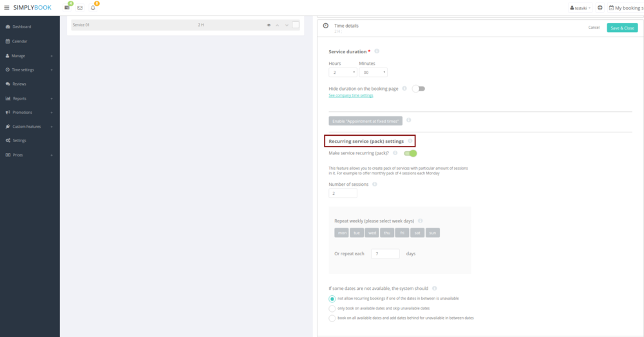
Task: Open the hamburger menu beside the SimplyBook logo
Action: [6, 8]
